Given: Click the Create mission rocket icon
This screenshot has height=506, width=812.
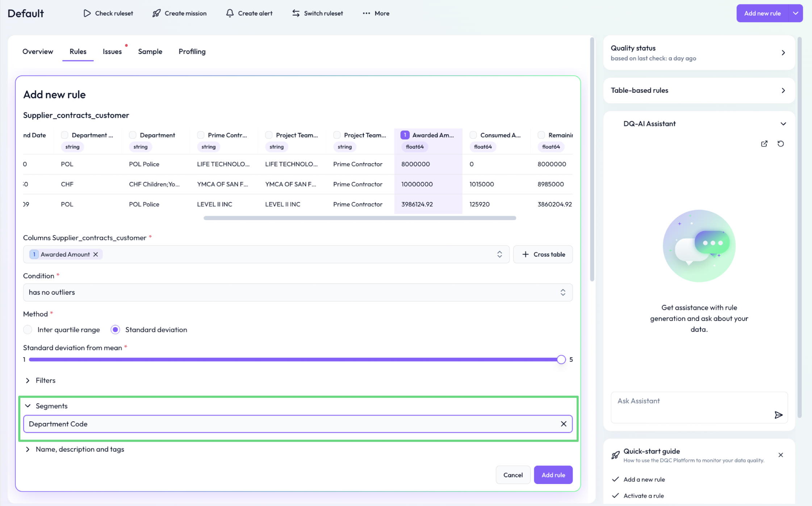Looking at the screenshot, I should pyautogui.click(x=156, y=13).
